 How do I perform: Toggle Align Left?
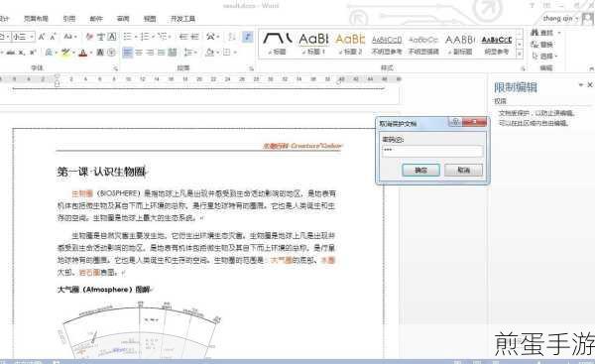[128, 53]
